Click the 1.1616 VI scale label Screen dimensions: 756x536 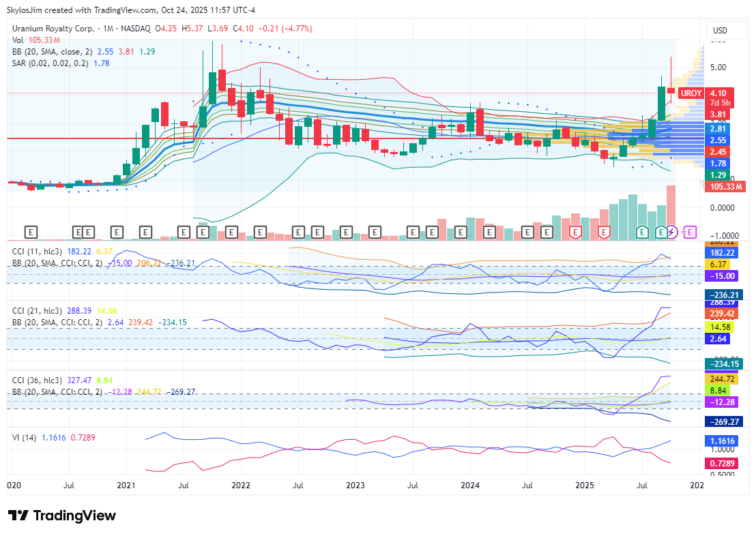pyautogui.click(x=722, y=441)
